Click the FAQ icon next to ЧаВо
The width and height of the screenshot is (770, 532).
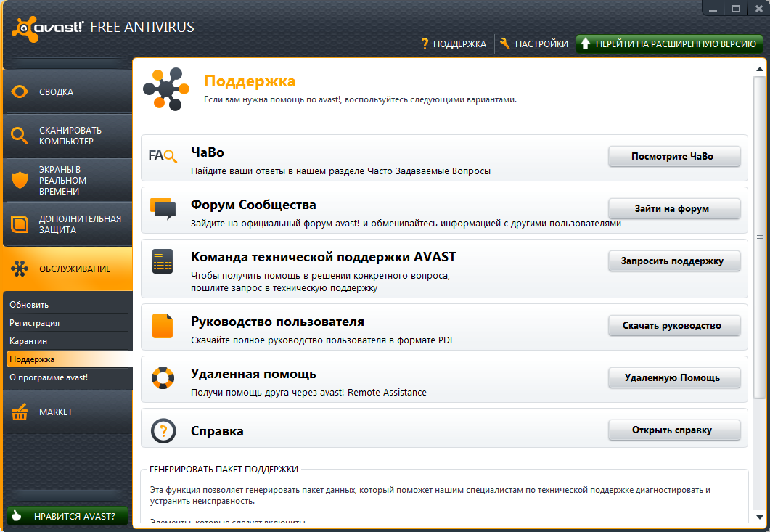coord(163,156)
